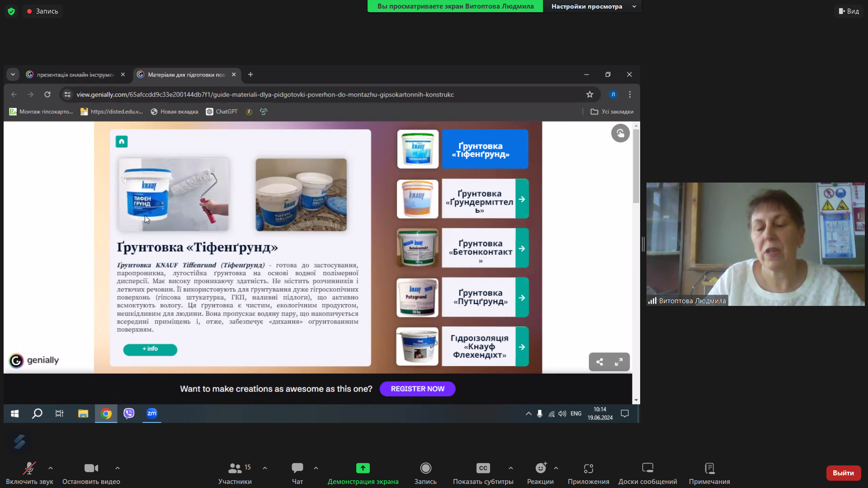
Task: Click the REGISTER NOW button
Action: (417, 389)
